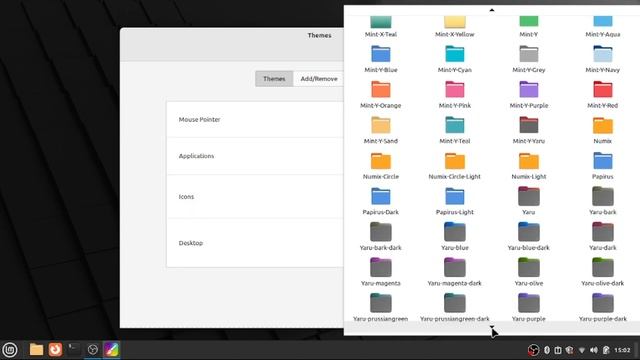Choose the Papirus-Dark icon theme
This screenshot has width=640, height=360.
pos(380,201)
